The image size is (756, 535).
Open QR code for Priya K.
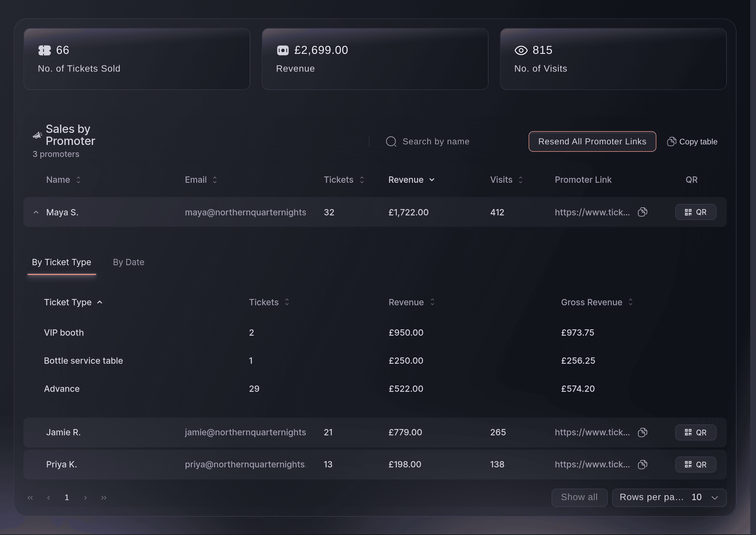(x=695, y=465)
